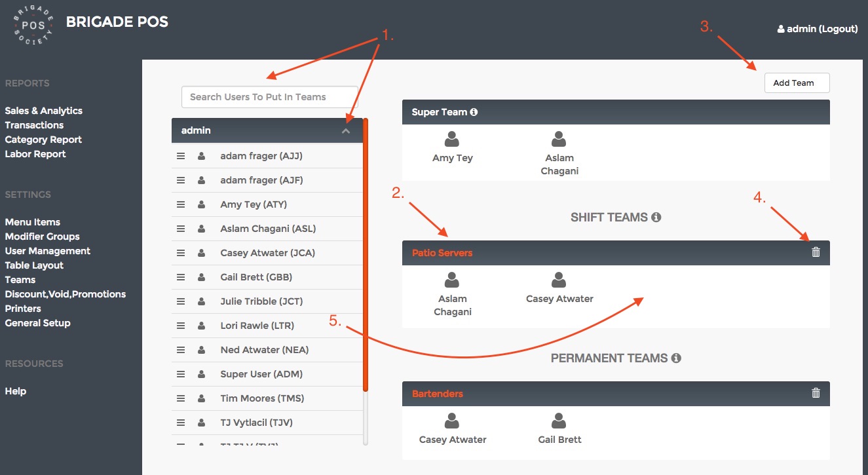Click the person icon beside Ned Atwater (NEA)
This screenshot has width=868, height=475.
[x=201, y=350]
